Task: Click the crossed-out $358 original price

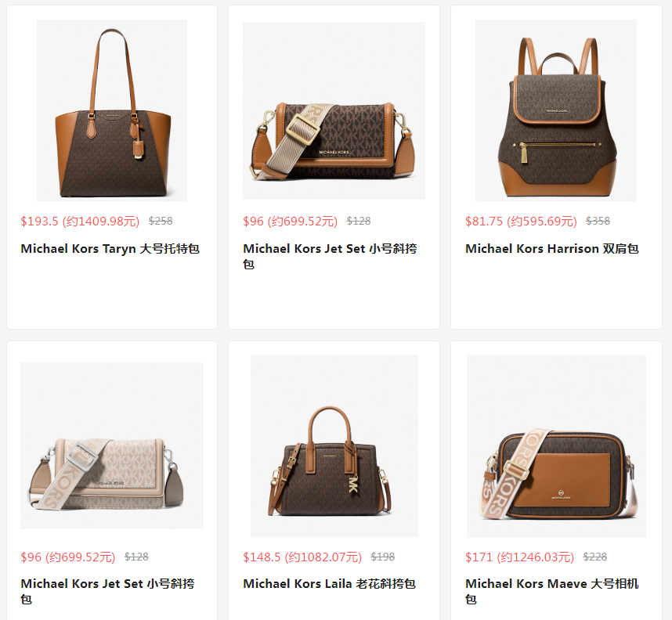Action: point(598,221)
